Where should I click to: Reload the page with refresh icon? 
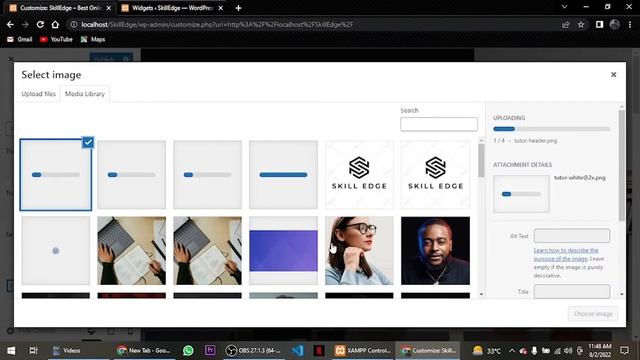tap(40, 24)
